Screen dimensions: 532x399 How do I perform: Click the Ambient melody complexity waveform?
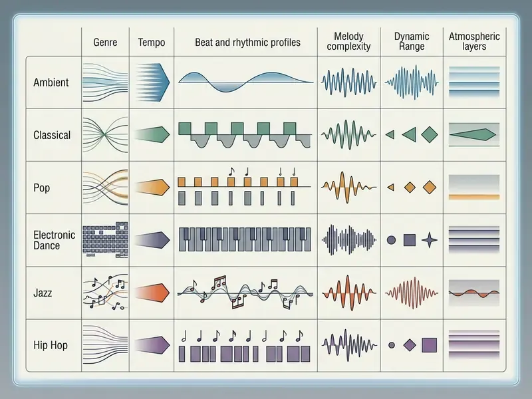(x=348, y=82)
